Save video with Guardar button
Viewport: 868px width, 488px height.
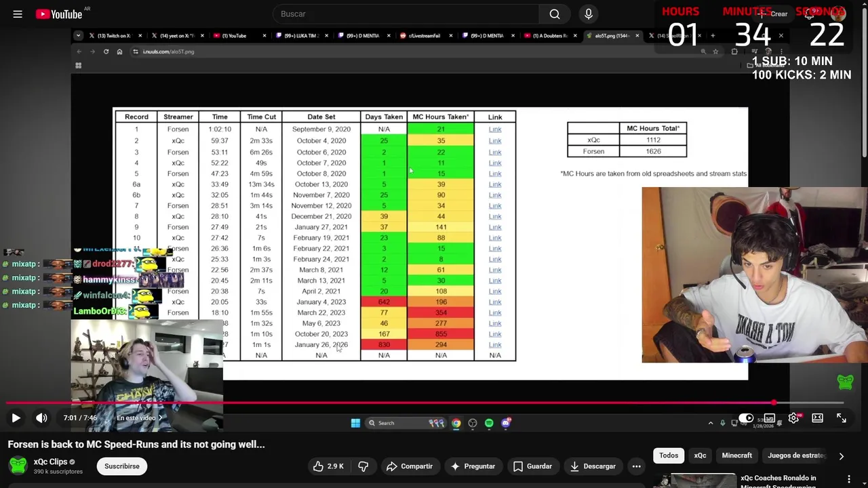point(532,466)
